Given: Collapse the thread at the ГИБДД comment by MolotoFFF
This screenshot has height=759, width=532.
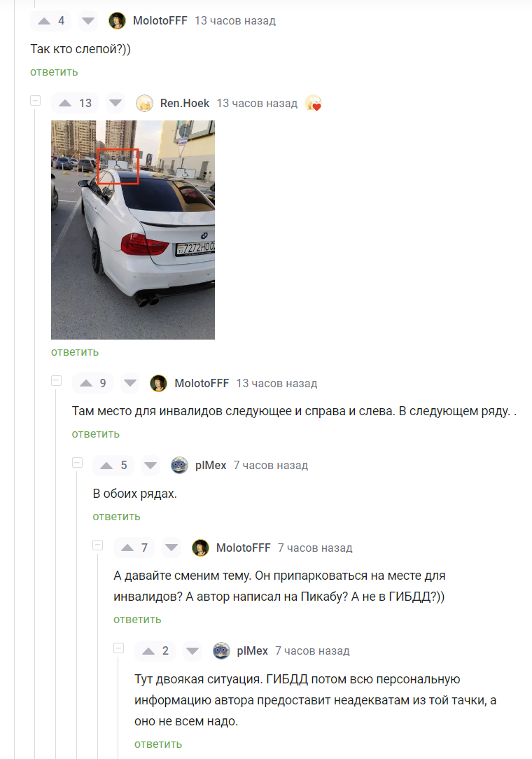Looking at the screenshot, I should [98, 545].
